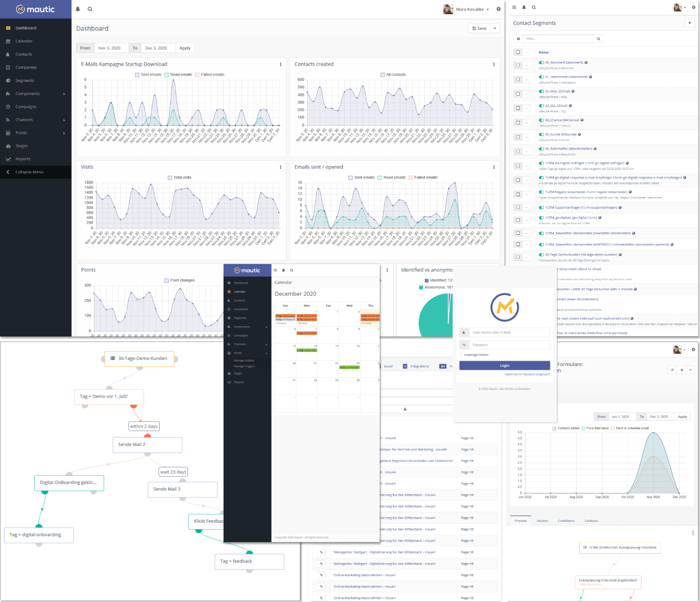700x602 pixels.
Task: Click hamburger icon in Calendar window header
Action: 275,270
